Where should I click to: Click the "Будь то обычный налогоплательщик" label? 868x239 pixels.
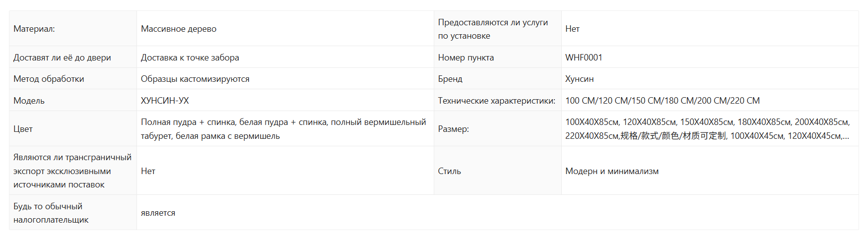[x=51, y=213]
